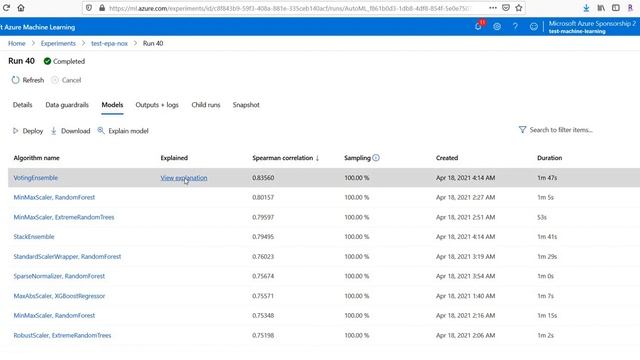This screenshot has height=360, width=640.
Task: Select the 0.83560 Spearman value cell
Action: [x=263, y=178]
